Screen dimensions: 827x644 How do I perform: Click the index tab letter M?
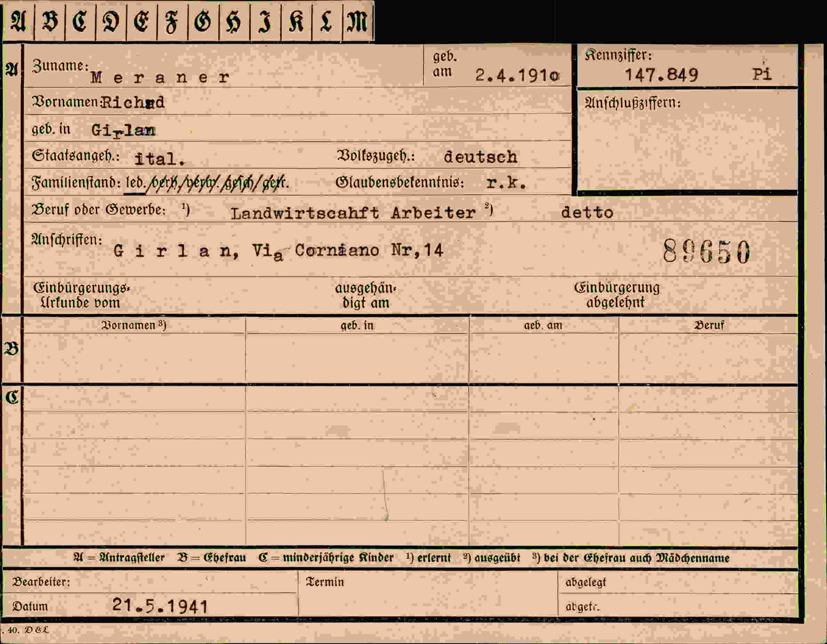pos(357,21)
